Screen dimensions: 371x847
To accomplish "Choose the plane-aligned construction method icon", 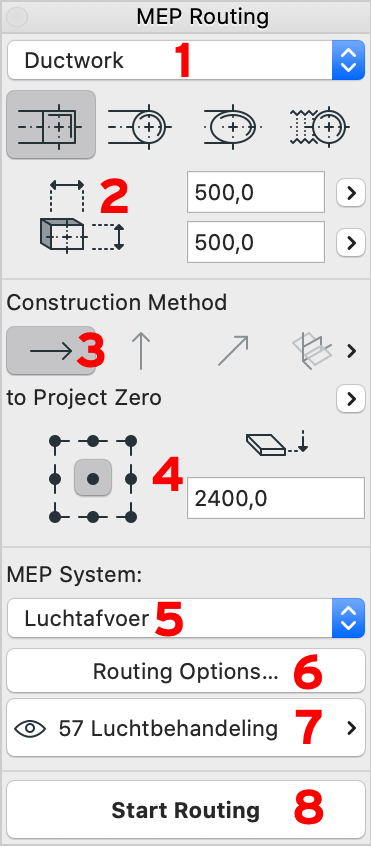I will [x=312, y=351].
